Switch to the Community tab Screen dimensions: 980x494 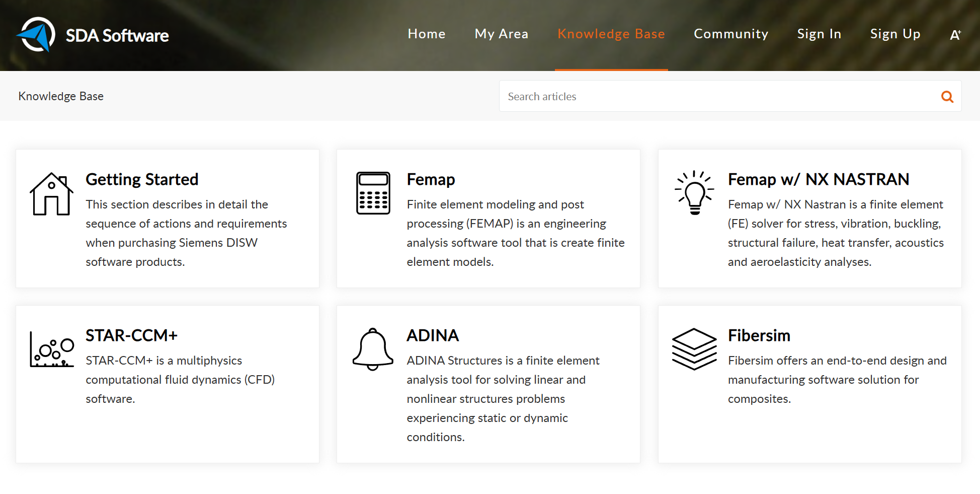click(x=731, y=34)
